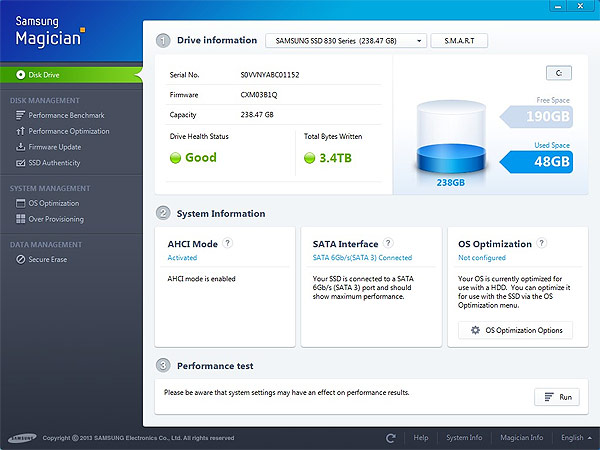Image resolution: width=600 pixels, height=450 pixels.
Task: Click the firmware value CXM03B1Q
Action: (x=259, y=95)
